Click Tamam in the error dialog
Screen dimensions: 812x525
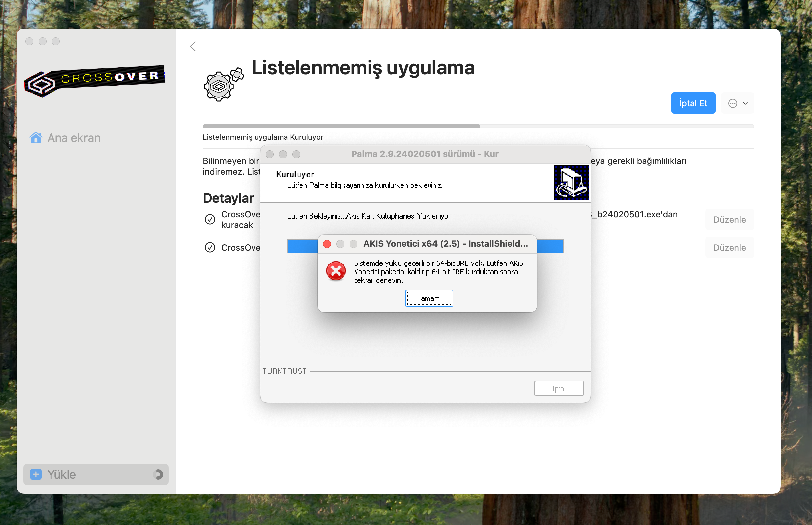pos(429,298)
